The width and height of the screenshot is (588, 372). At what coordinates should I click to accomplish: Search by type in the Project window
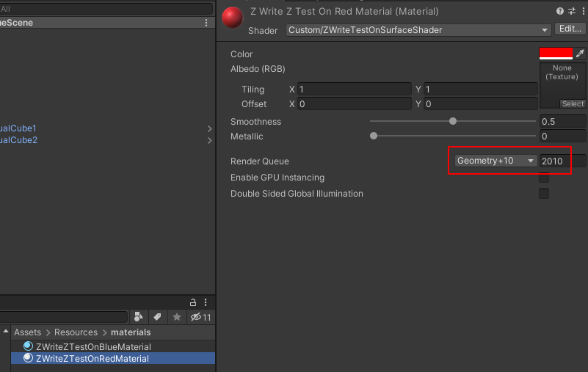(x=139, y=317)
